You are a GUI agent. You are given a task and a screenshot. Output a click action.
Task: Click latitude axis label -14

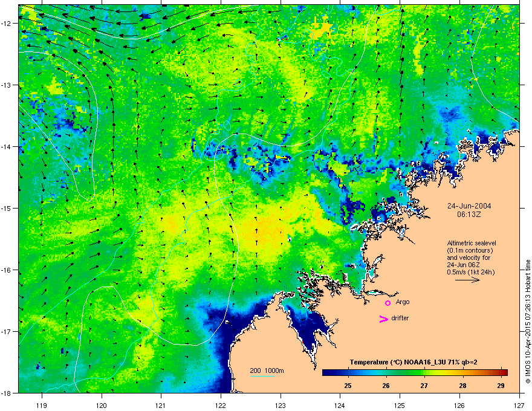(6, 147)
